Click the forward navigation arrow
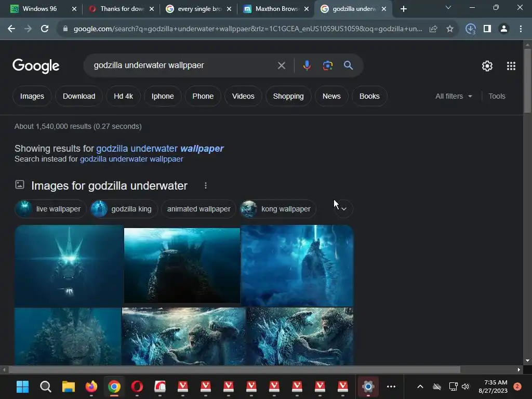 coord(28,29)
